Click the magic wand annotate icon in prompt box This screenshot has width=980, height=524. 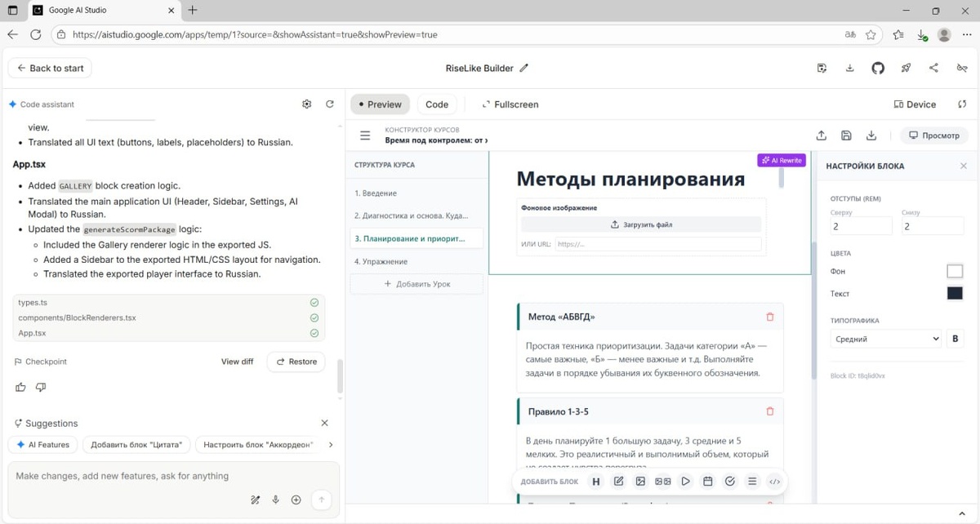256,500
